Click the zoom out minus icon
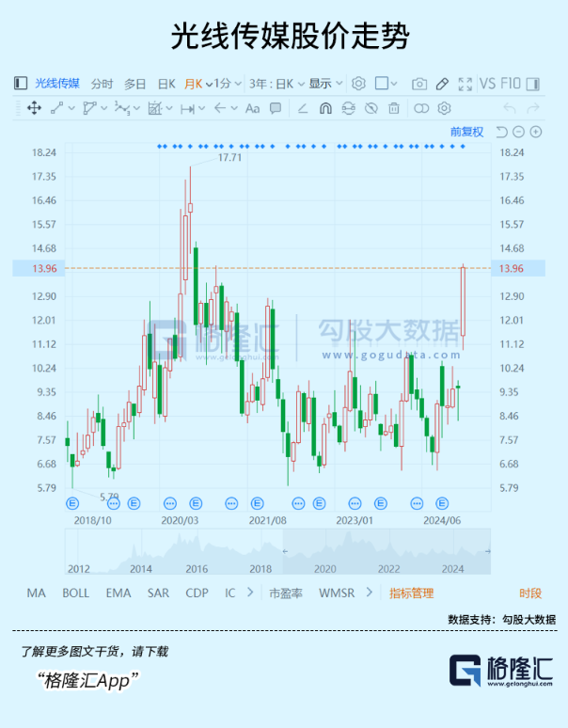The height and width of the screenshot is (728, 568). click(518, 132)
